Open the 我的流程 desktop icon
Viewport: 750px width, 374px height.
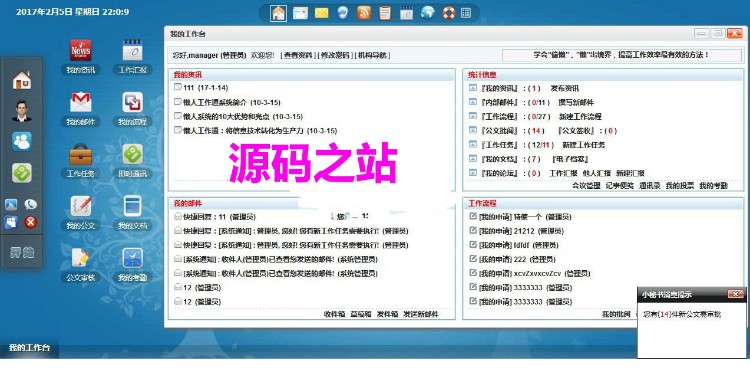132,102
